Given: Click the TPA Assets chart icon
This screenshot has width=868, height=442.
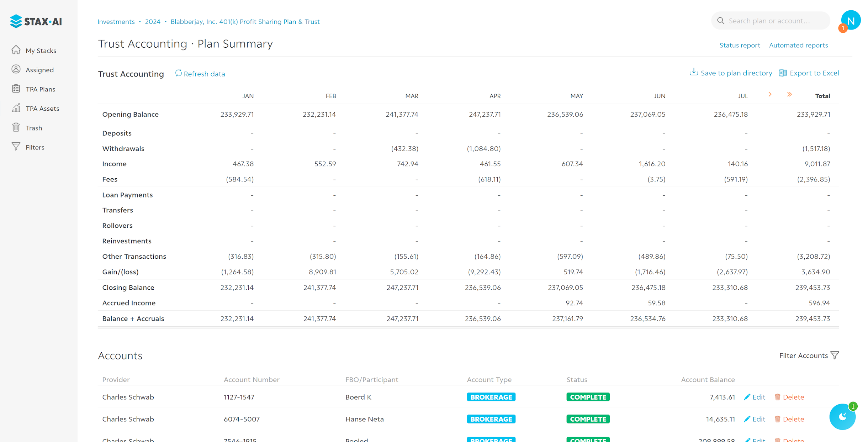Looking at the screenshot, I should pyautogui.click(x=16, y=108).
